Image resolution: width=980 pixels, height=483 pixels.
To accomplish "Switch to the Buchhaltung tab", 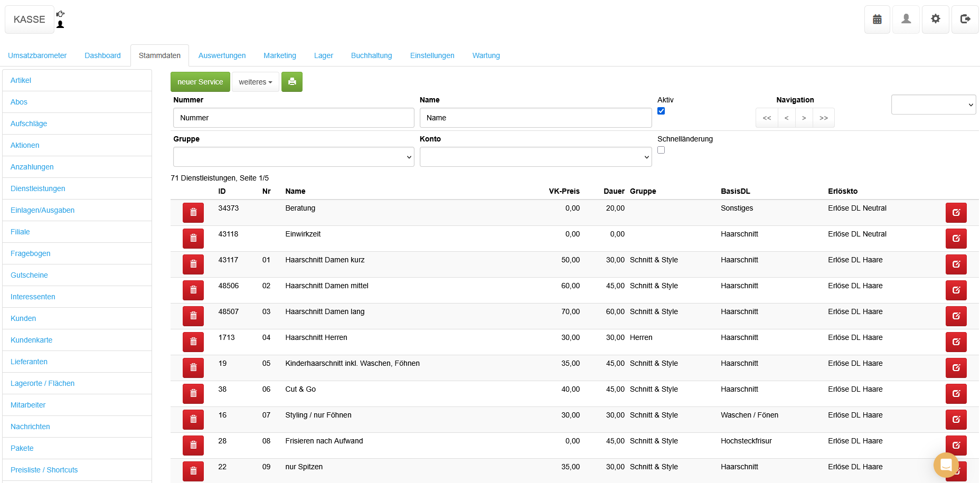I will tap(371, 55).
